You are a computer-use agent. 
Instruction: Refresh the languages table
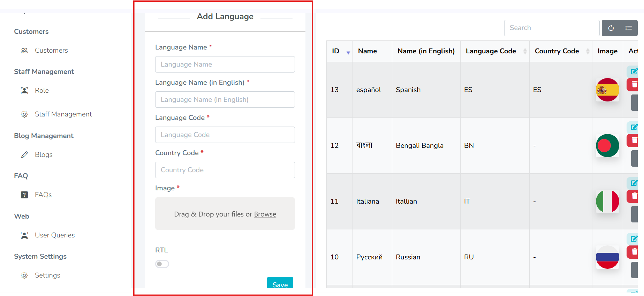pyautogui.click(x=611, y=28)
